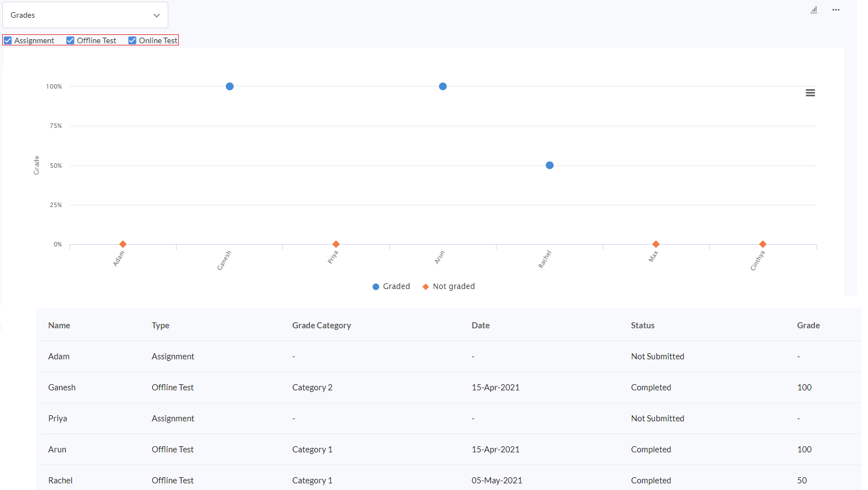Image resolution: width=868 pixels, height=490 pixels.
Task: Sort by the Grade Category column header
Action: coord(322,326)
